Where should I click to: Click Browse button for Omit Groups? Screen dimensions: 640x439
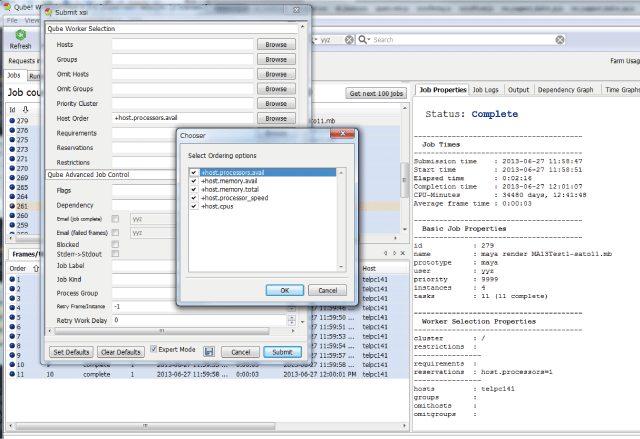tap(276, 89)
